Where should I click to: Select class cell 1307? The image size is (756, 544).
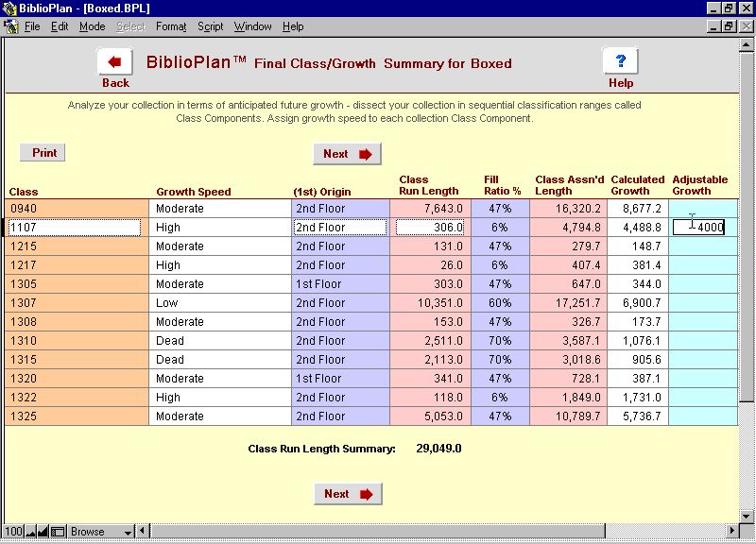(77, 303)
